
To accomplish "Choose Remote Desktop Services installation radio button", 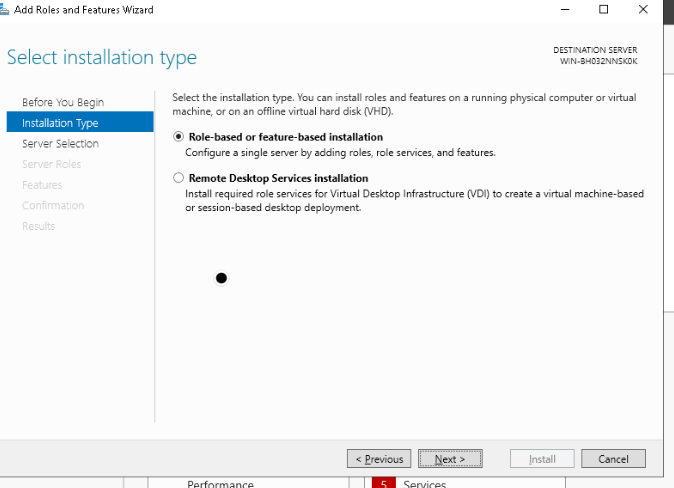I will point(179,178).
